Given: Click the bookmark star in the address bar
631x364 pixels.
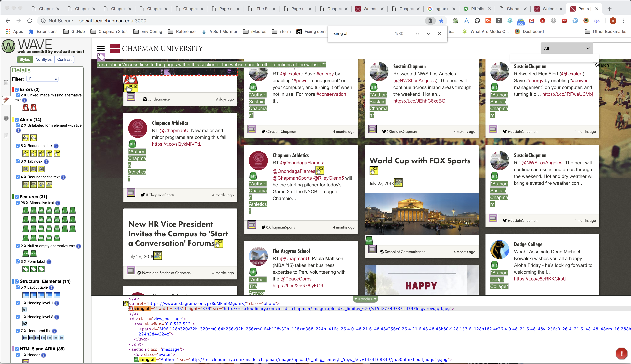Looking at the screenshot, I should 441,21.
